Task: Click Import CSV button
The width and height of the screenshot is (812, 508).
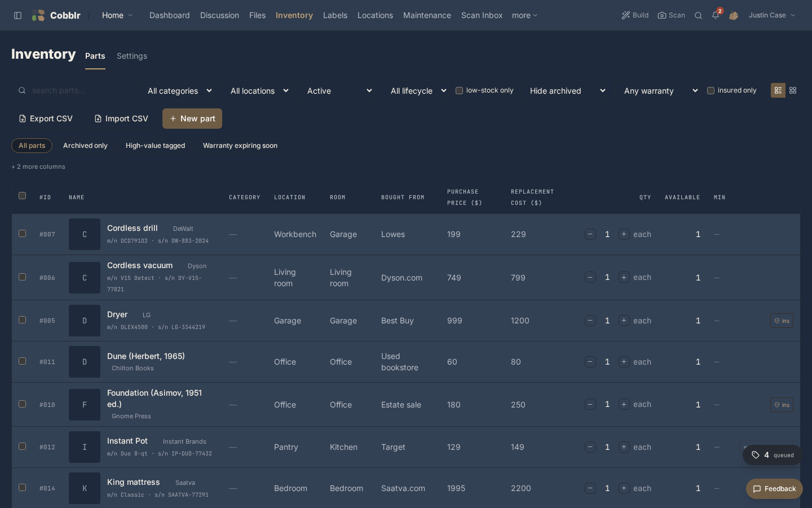Action: (121, 119)
